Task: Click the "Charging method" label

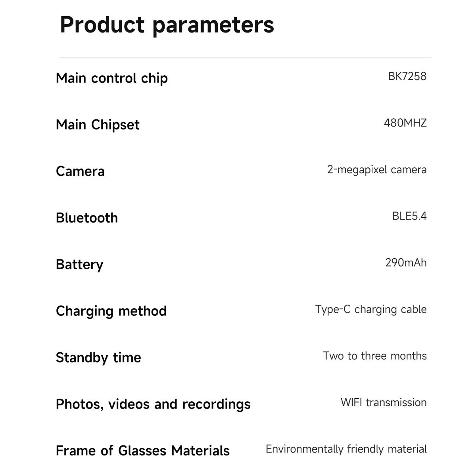Action: 111,311
